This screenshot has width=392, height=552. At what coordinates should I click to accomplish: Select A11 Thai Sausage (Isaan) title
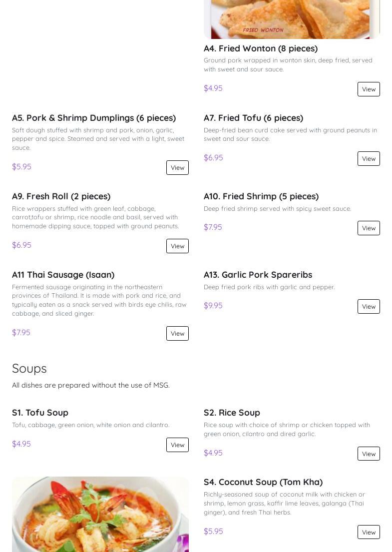click(x=63, y=275)
